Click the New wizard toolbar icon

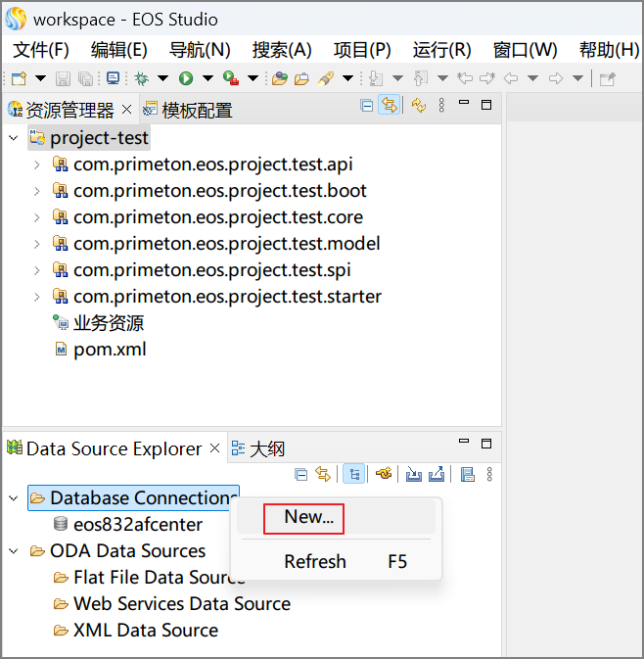point(19,78)
